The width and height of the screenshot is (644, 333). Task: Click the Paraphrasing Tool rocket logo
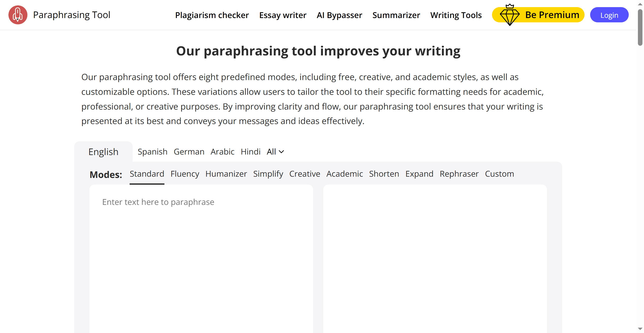point(18,15)
